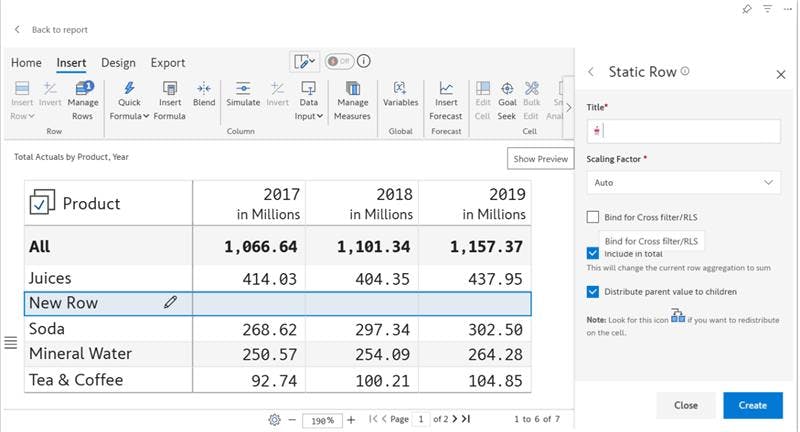This screenshot has height=432, width=800.
Task: Go to the last page
Action: point(466,419)
